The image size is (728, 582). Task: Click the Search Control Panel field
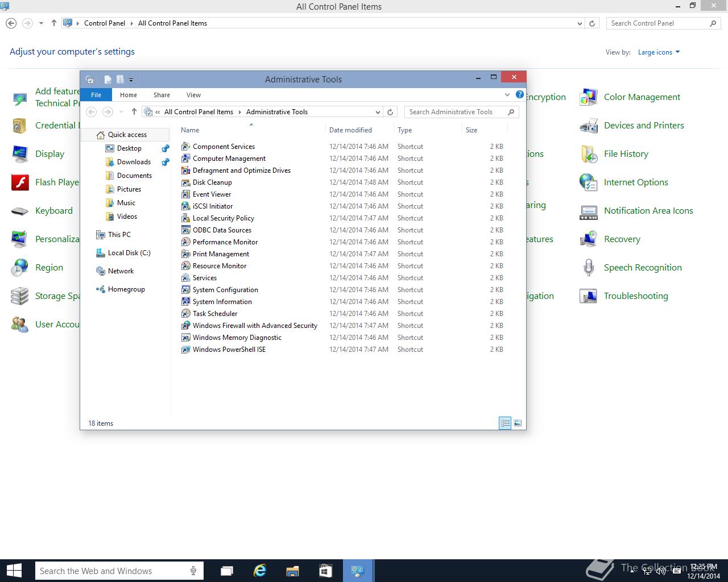coord(663,23)
